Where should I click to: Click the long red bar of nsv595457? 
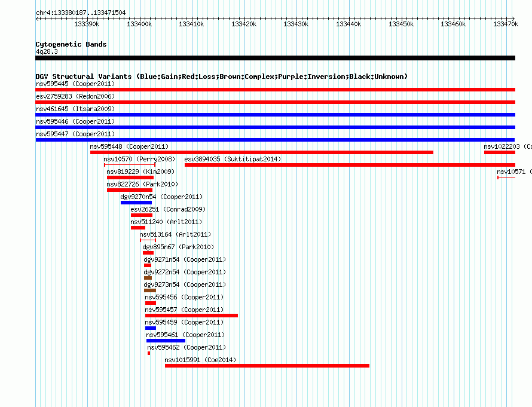191,316
